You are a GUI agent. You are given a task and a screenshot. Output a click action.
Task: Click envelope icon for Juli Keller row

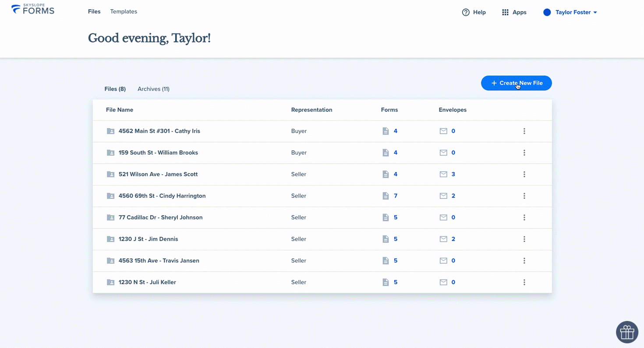click(x=443, y=282)
